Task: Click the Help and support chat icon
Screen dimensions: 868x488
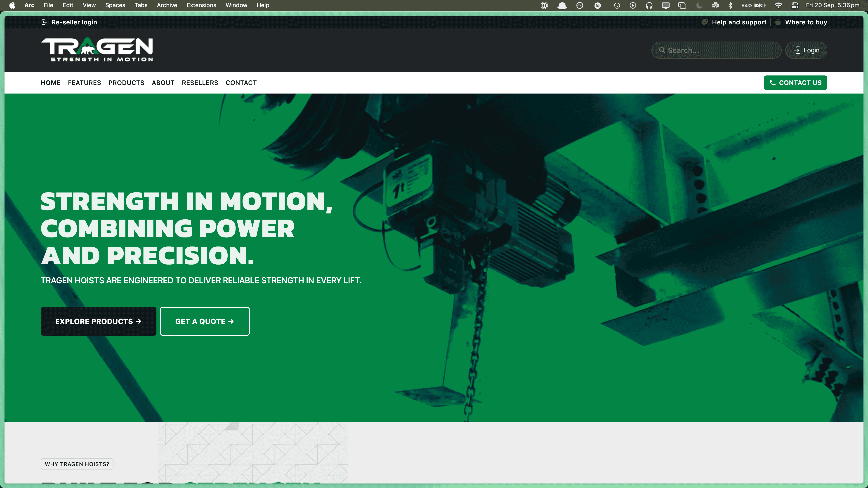Action: coord(704,22)
